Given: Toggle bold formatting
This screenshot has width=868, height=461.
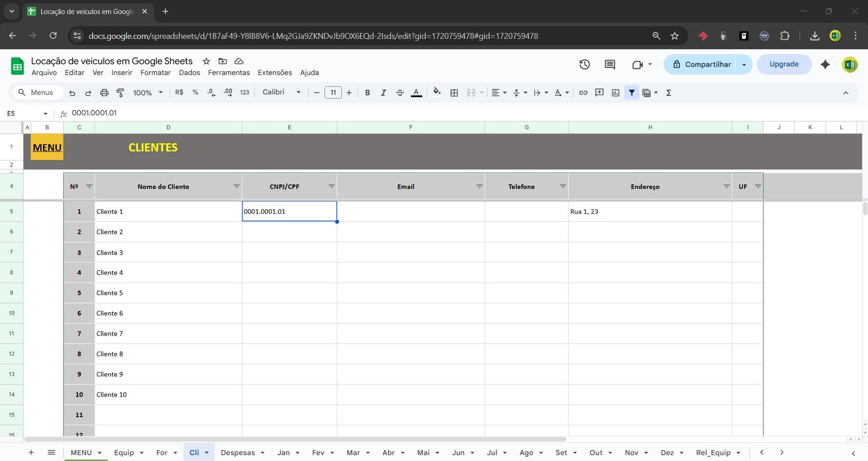Looking at the screenshot, I should [367, 93].
